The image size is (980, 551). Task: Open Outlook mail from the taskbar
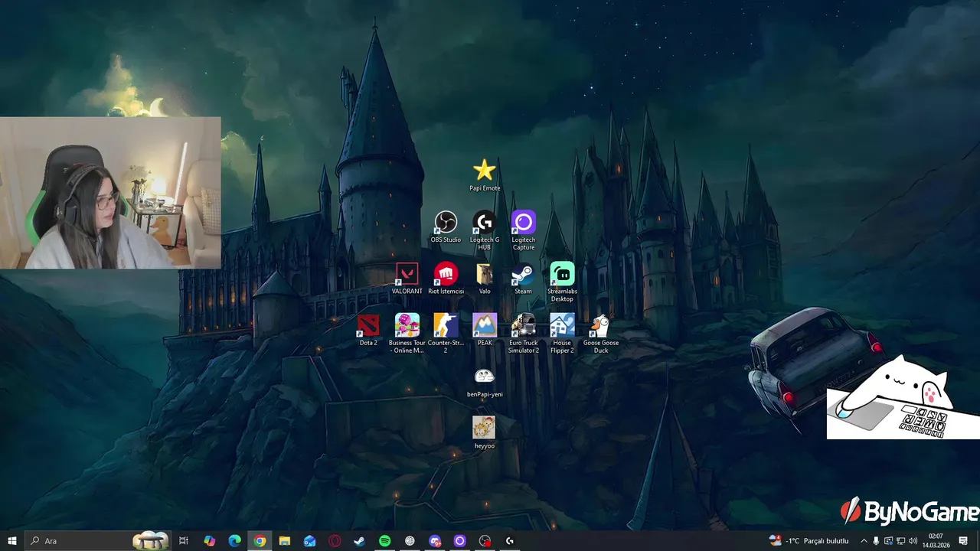[309, 541]
